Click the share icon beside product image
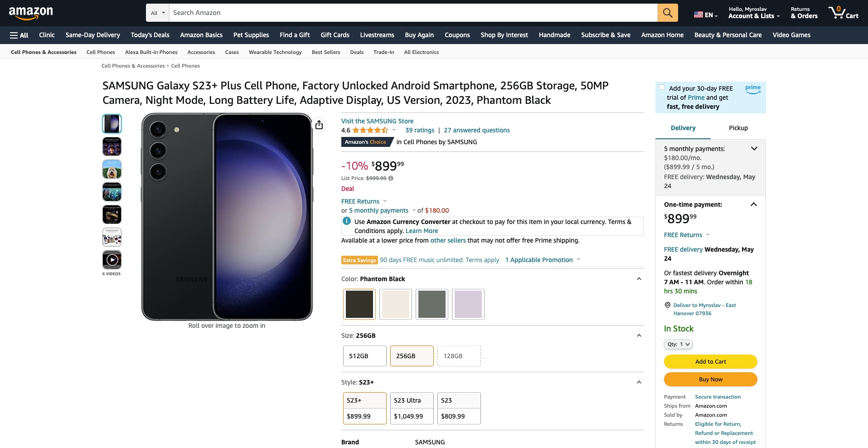This screenshot has height=448, width=868. [x=319, y=125]
